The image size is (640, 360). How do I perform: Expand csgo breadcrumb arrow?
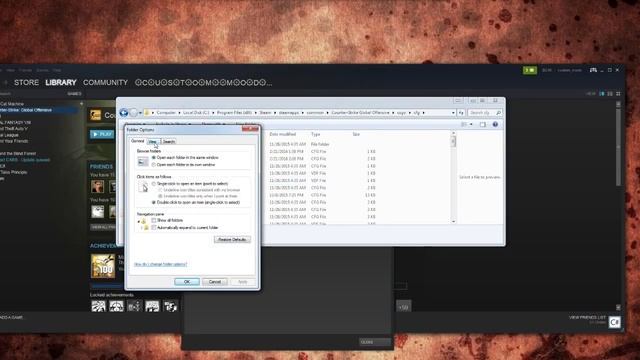[x=410, y=113]
